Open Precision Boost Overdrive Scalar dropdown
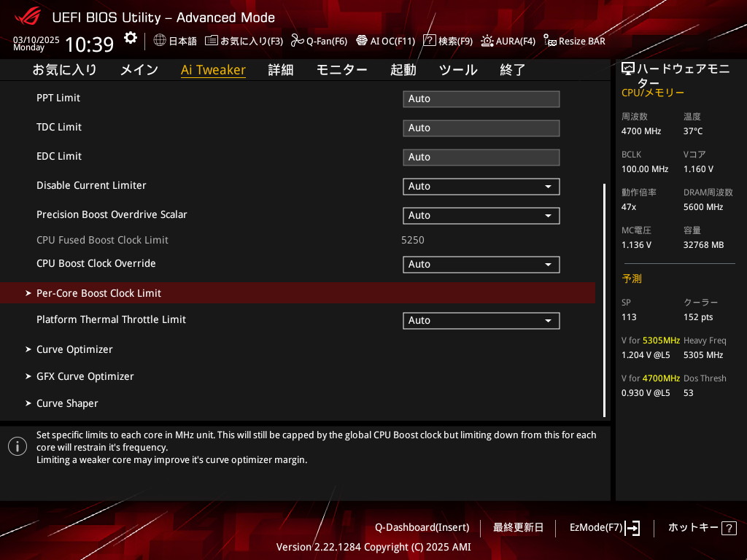This screenshot has width=747, height=560. point(481,215)
